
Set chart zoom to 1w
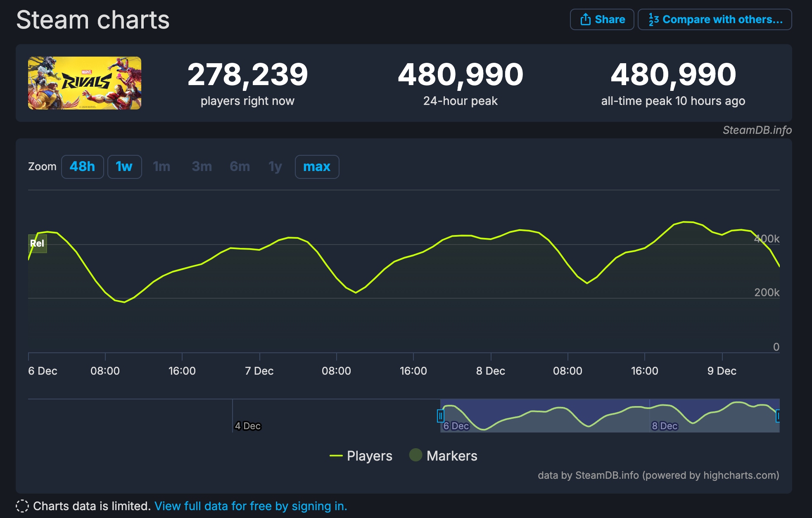(x=124, y=166)
